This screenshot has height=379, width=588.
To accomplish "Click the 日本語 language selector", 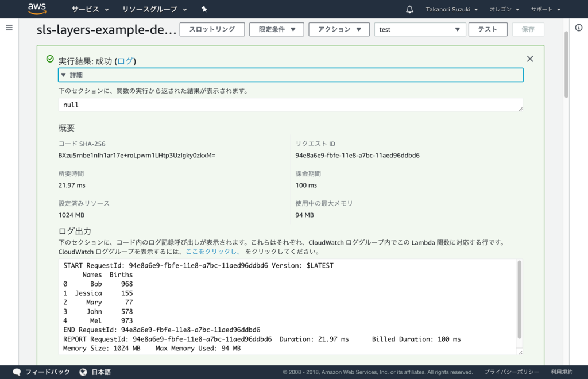I will click(101, 372).
